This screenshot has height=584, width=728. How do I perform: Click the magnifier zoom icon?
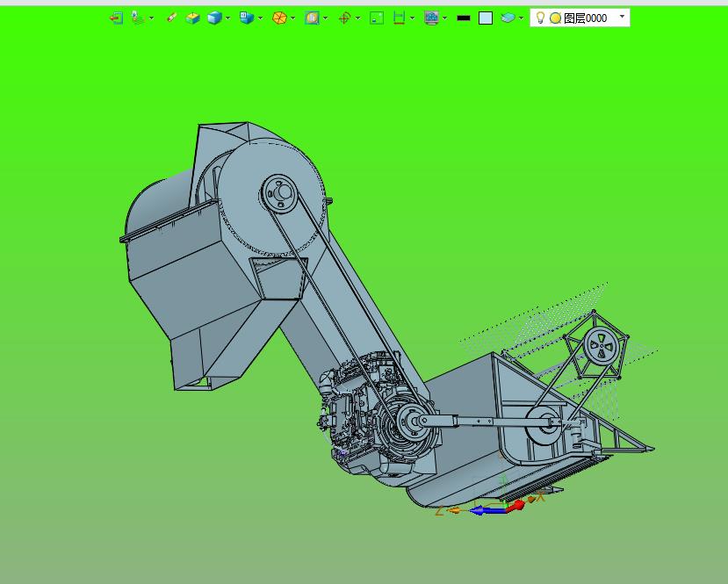tap(312, 18)
